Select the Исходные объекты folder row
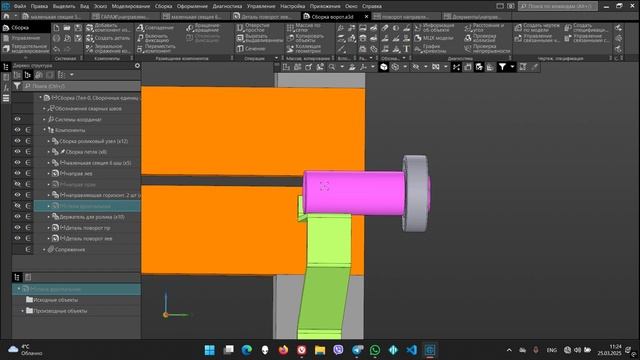The height and width of the screenshot is (360, 640). tap(76, 300)
